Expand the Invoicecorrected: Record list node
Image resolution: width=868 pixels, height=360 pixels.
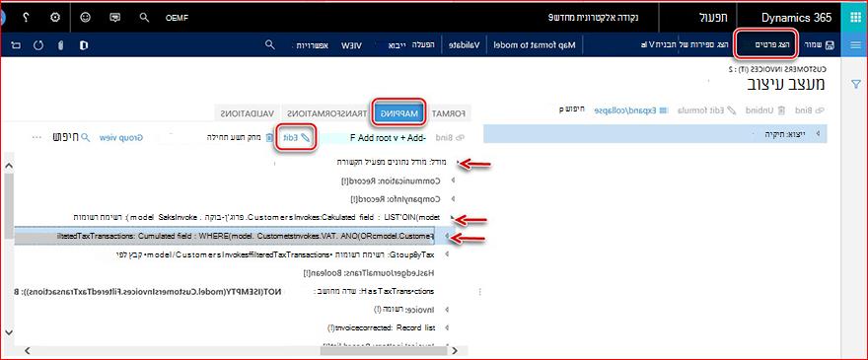click(x=447, y=327)
